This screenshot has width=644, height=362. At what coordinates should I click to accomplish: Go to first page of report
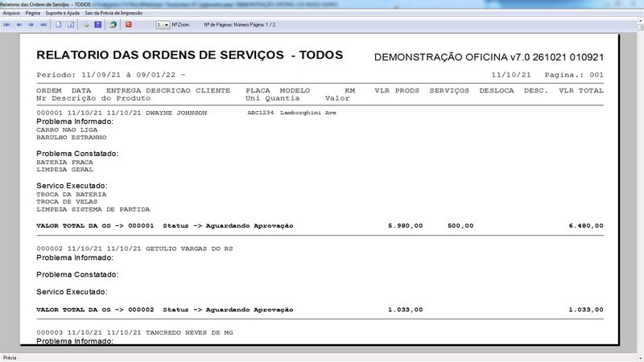click(x=7, y=25)
